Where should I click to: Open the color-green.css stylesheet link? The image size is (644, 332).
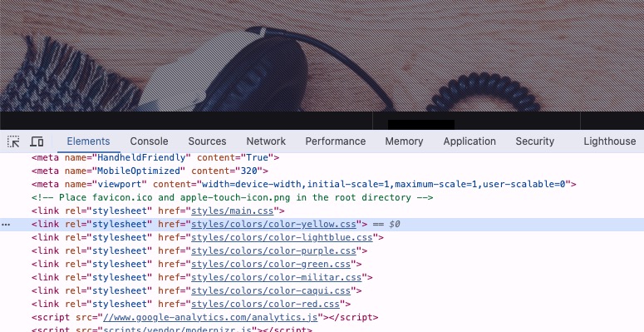[x=271, y=264]
